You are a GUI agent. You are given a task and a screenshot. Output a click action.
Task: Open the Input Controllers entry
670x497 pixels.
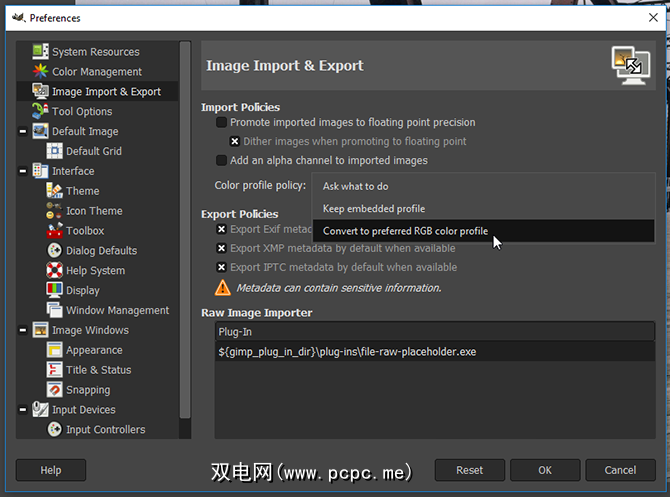[x=106, y=429]
